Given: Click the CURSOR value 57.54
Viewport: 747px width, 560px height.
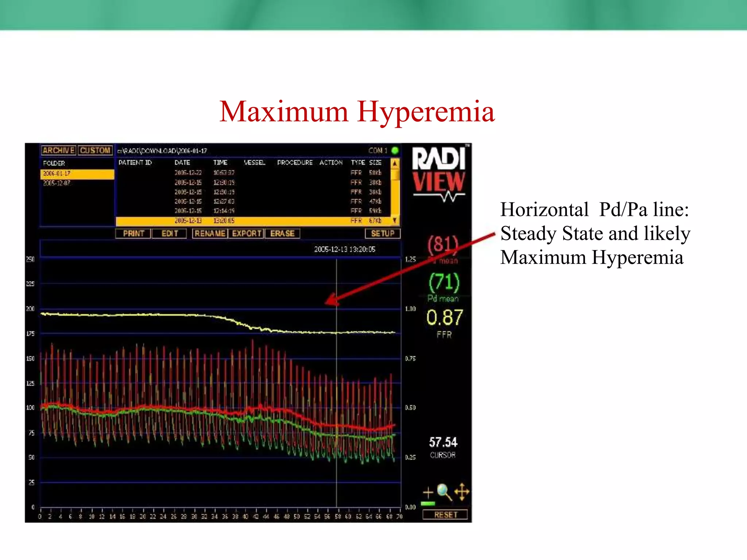Looking at the screenshot, I should point(443,442).
